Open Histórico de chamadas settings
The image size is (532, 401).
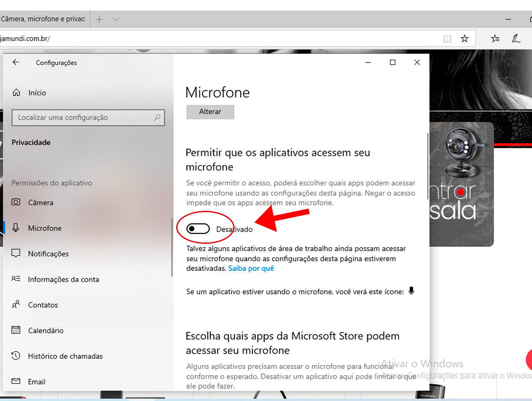tap(65, 356)
